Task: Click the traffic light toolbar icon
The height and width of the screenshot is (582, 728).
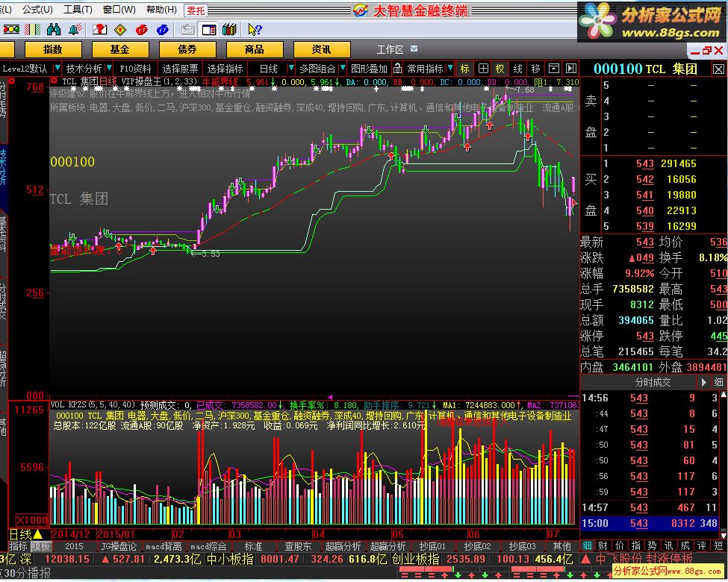Action: (12, 30)
